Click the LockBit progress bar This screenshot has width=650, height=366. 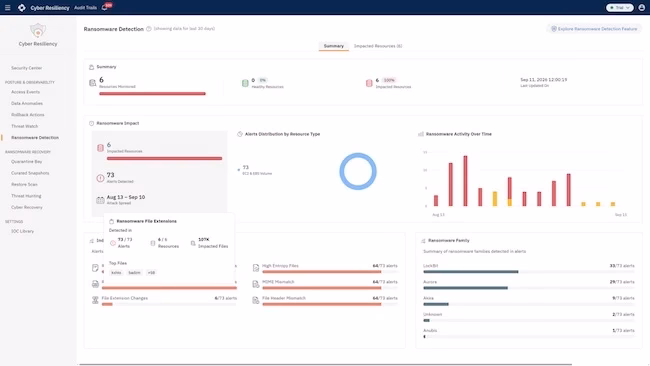529,272
